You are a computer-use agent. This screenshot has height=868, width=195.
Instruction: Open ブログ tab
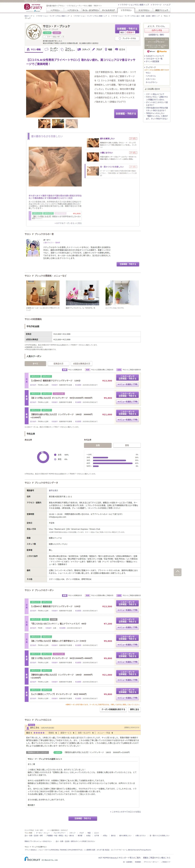point(97,50)
